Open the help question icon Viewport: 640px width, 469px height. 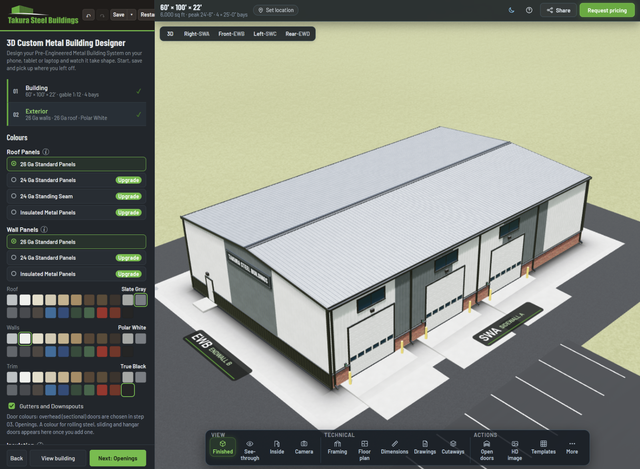(529, 10)
